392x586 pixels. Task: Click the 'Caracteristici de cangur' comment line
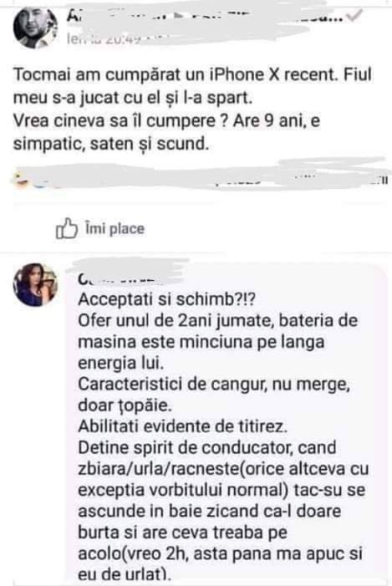214,385
